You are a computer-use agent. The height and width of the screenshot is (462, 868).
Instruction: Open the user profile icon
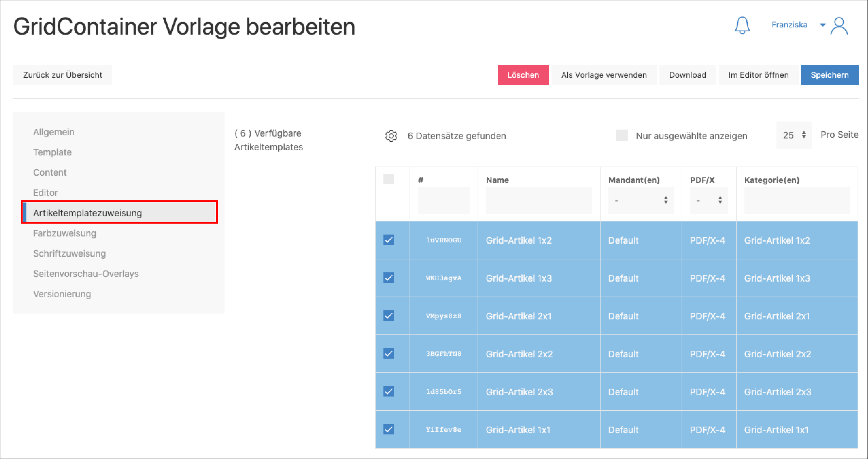[839, 26]
